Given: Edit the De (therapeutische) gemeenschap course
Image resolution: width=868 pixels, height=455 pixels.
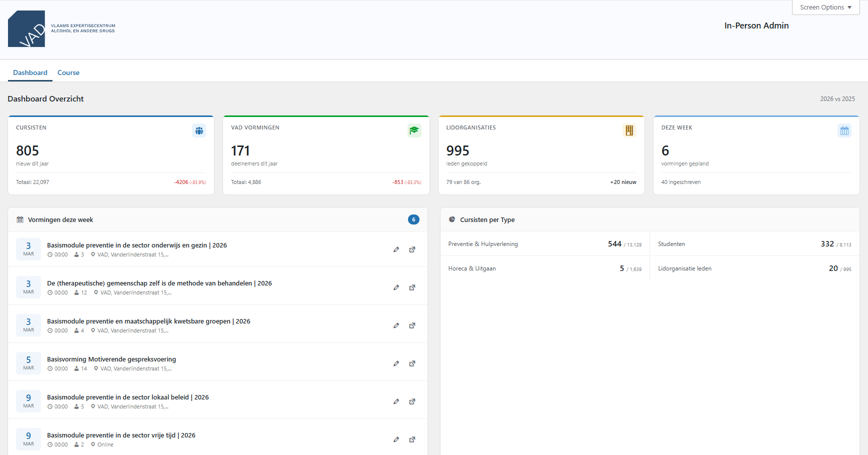Looking at the screenshot, I should click(x=396, y=287).
